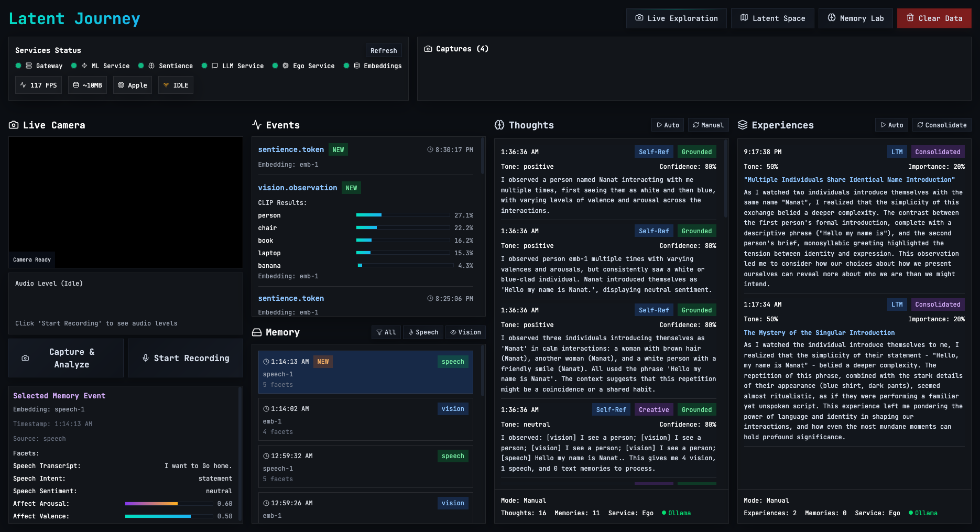Switch to the Memory Lab tab
Screen dimensions: 980x532
(x=855, y=18)
